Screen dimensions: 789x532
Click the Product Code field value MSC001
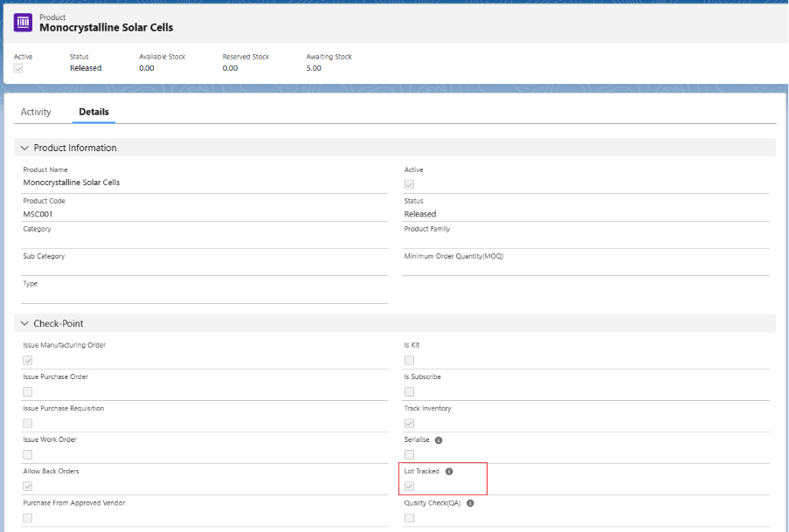(38, 214)
